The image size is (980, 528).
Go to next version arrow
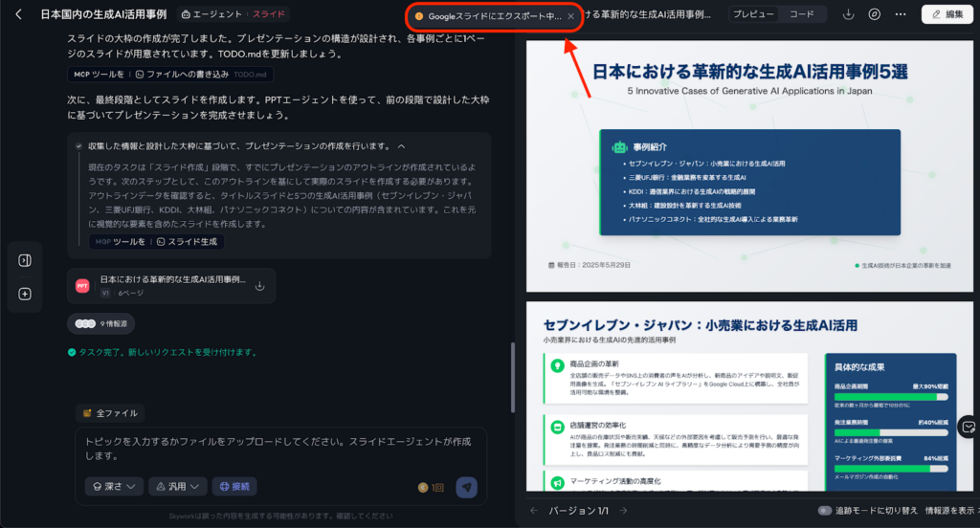(x=623, y=511)
